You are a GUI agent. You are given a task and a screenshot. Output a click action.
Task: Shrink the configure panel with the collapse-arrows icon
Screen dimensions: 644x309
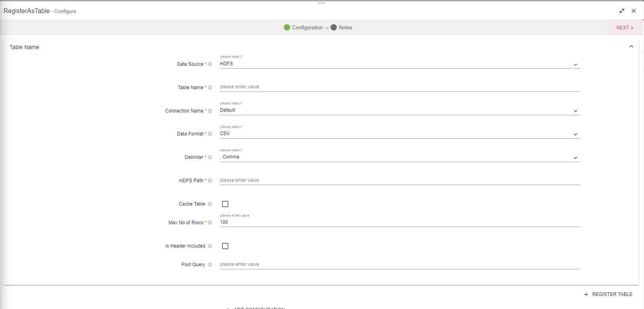tap(622, 11)
